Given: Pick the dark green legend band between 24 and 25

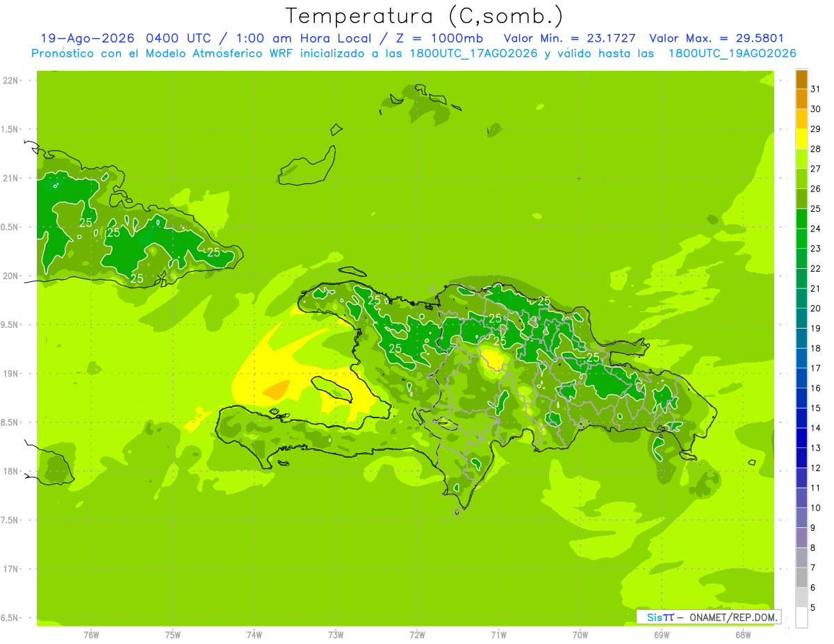Looking at the screenshot, I should [801, 219].
